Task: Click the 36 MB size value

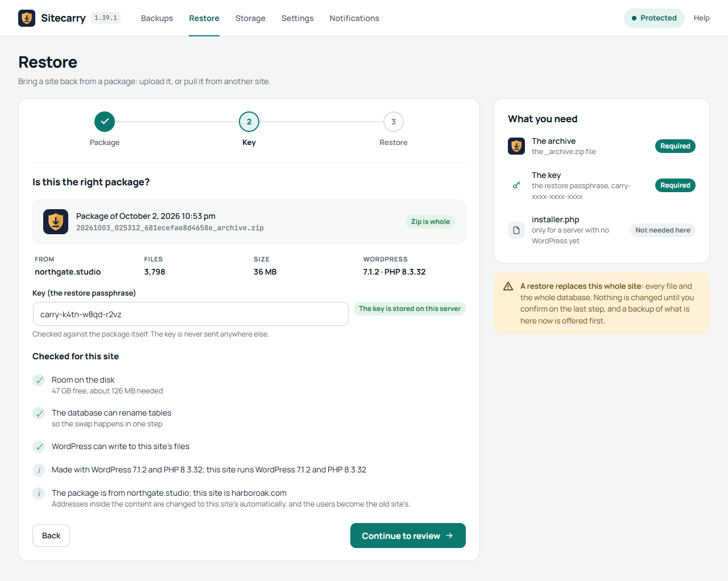Action: coord(265,272)
